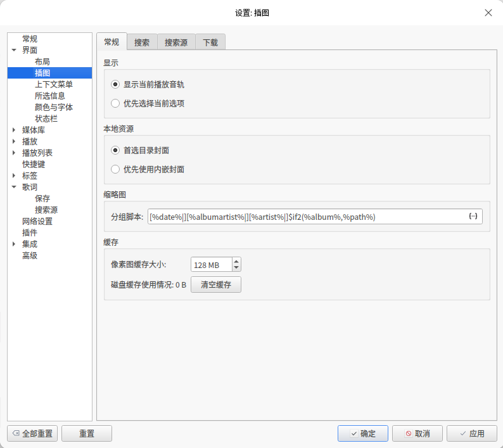
Task: Open the 下载 tab
Action: pos(210,42)
